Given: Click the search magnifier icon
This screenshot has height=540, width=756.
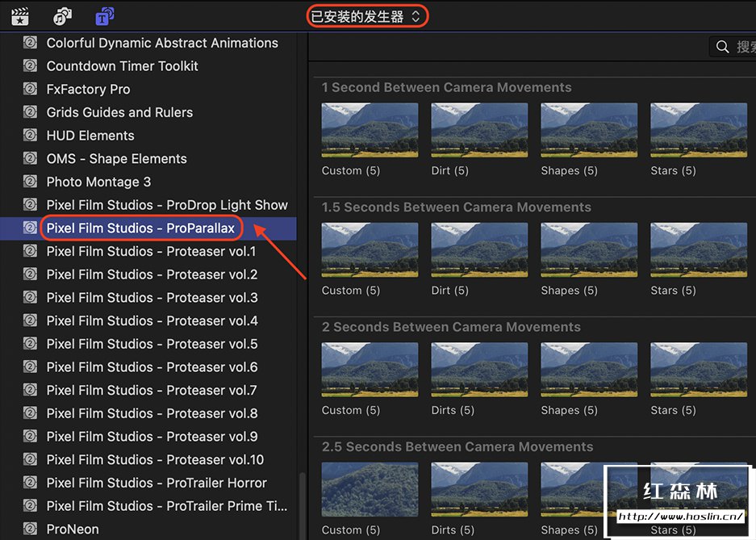Looking at the screenshot, I should tap(722, 47).
